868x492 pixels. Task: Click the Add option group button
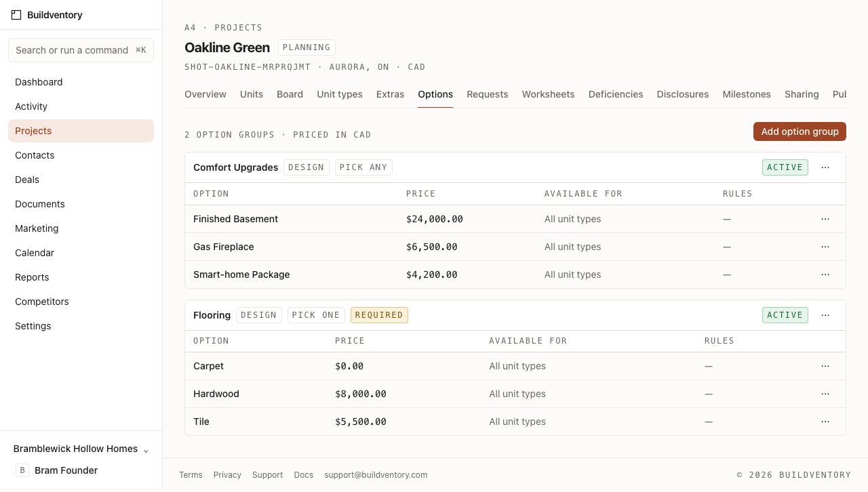[x=800, y=131]
